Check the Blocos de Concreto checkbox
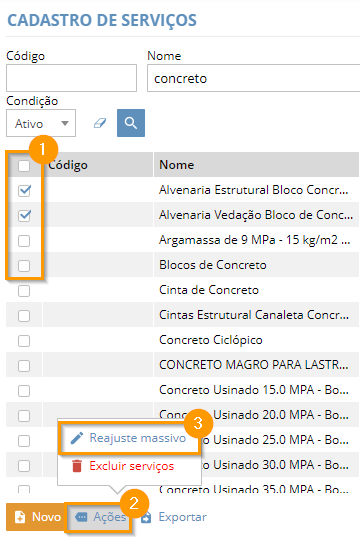The image size is (360, 537). [x=24, y=266]
